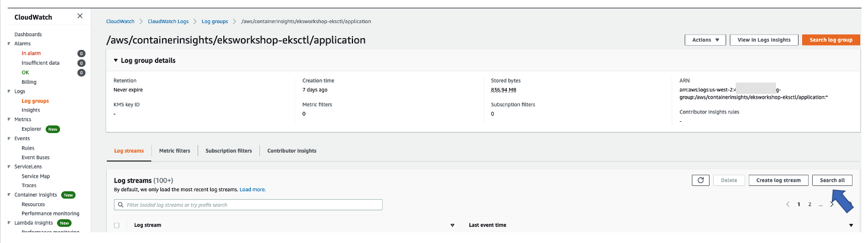Close the CloudWatch sidebar with X icon
Screen dimensions: 868x243
80,16
